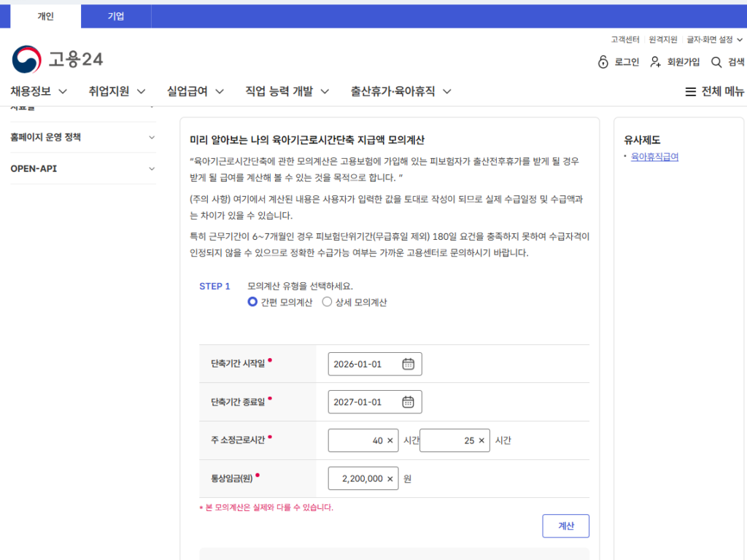Open calendar for 단축기간 종료일
The image size is (747, 560).
click(409, 402)
